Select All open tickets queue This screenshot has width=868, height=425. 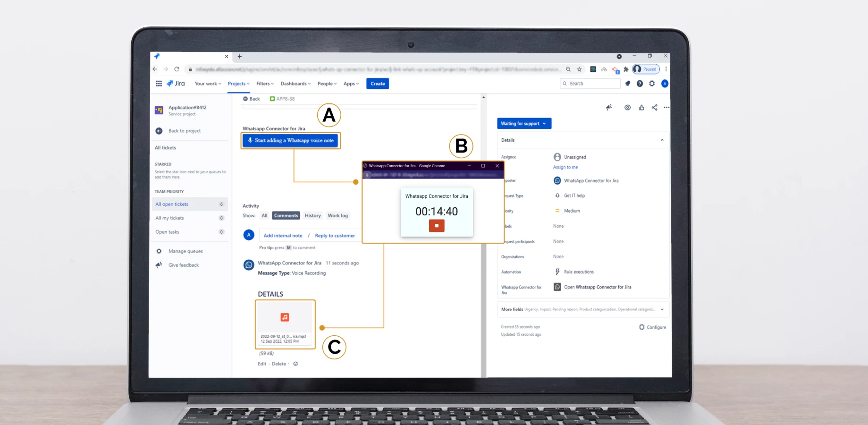(190, 204)
